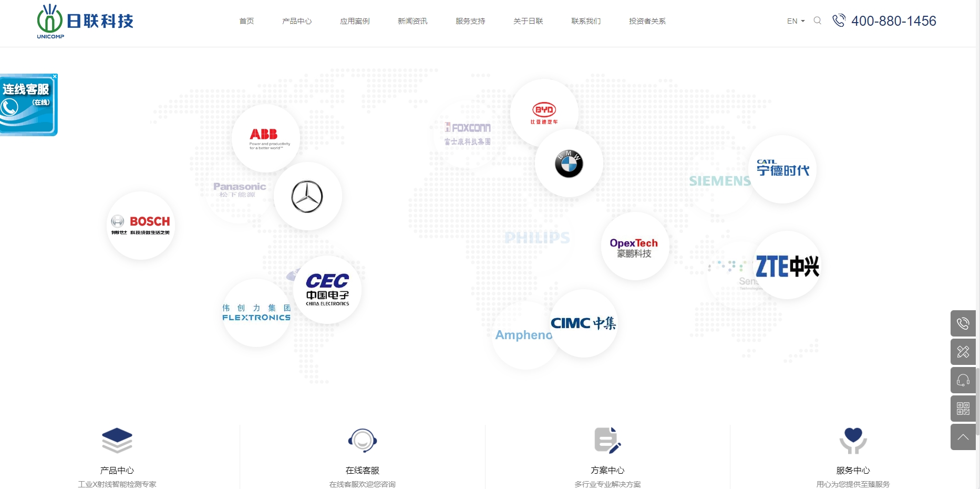
Task: Click the BMW logo bubble
Action: tap(569, 164)
